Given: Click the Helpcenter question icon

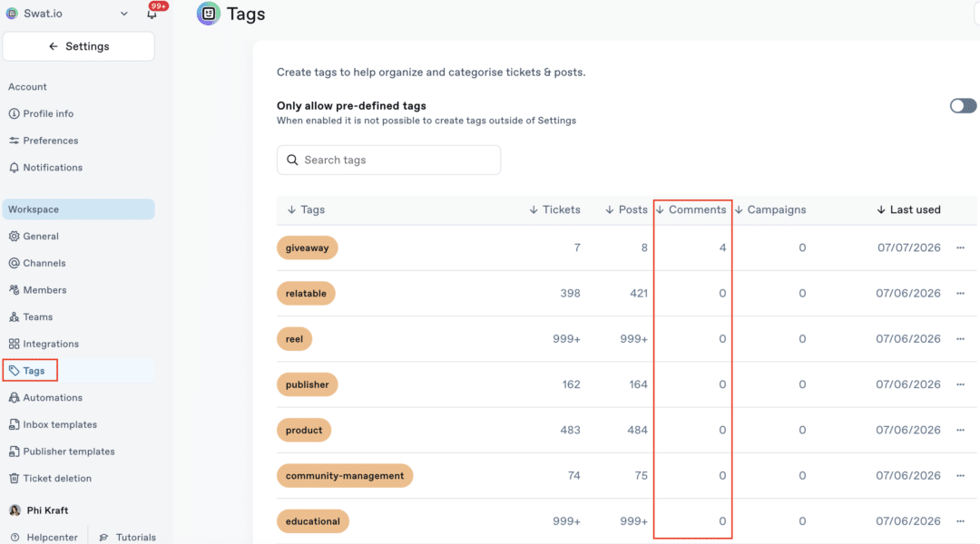Looking at the screenshot, I should pos(15,537).
